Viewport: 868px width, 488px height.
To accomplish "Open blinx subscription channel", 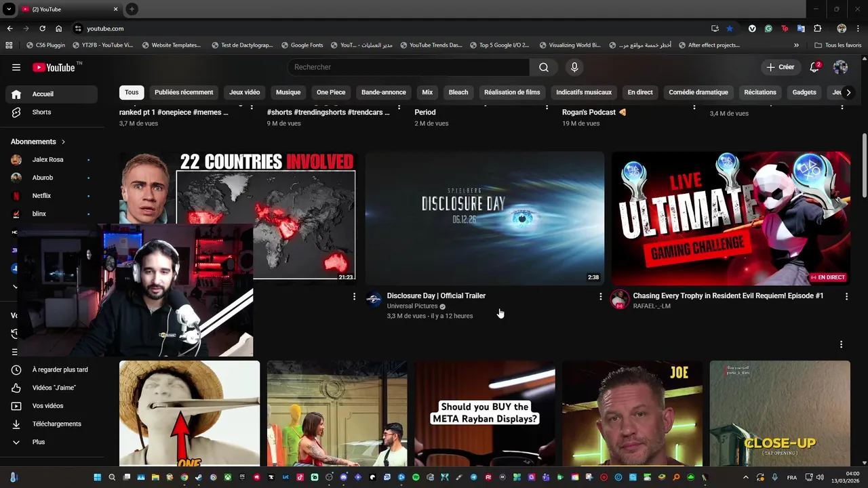I will pos(52,213).
